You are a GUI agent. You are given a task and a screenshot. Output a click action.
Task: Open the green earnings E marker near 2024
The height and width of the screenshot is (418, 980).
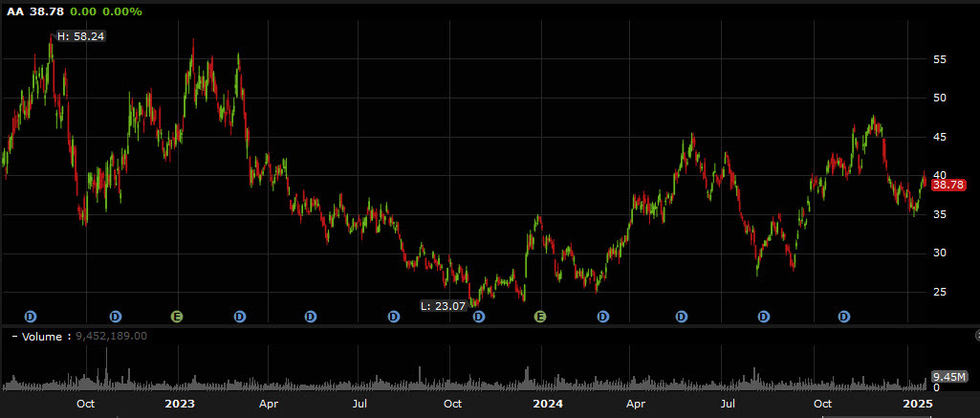[x=539, y=317]
